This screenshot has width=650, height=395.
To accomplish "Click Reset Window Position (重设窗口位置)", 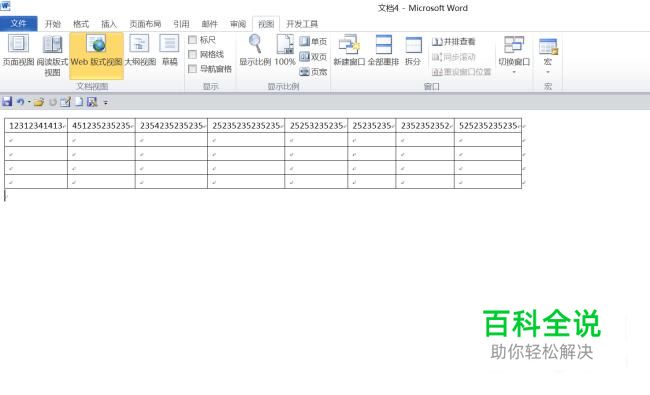I will pyautogui.click(x=461, y=72).
